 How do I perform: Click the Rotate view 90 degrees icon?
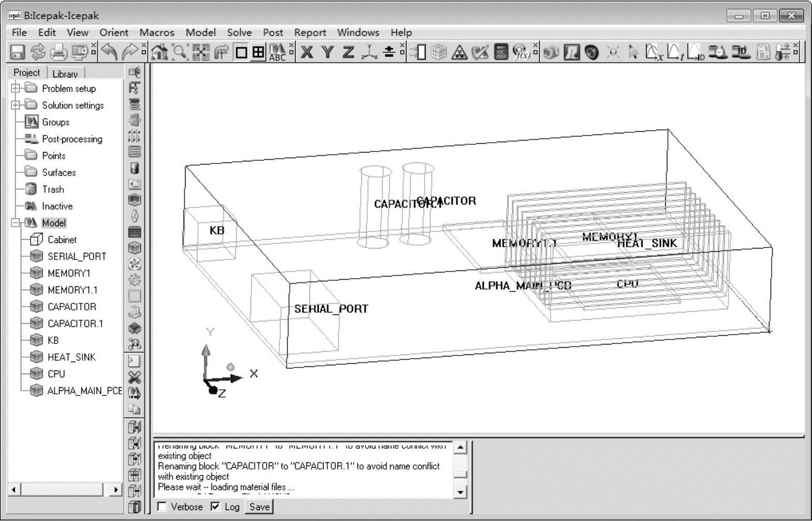(x=221, y=52)
